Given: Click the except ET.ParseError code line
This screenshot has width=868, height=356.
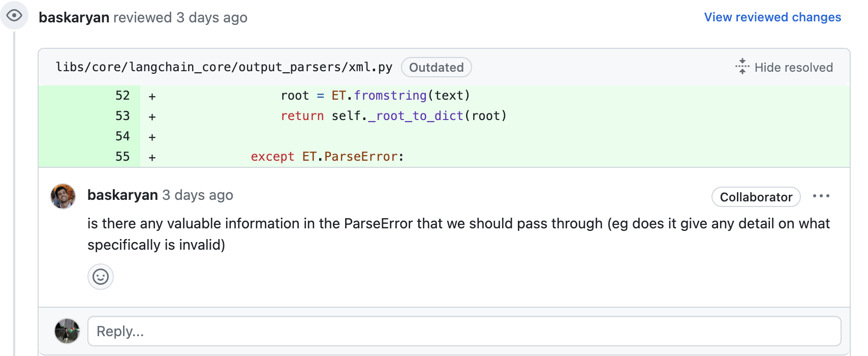Looking at the screenshot, I should 327,157.
